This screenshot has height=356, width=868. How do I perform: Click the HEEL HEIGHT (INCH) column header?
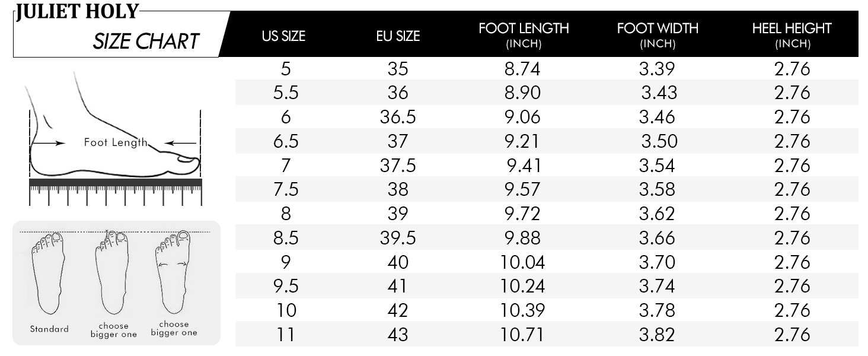tap(792, 35)
